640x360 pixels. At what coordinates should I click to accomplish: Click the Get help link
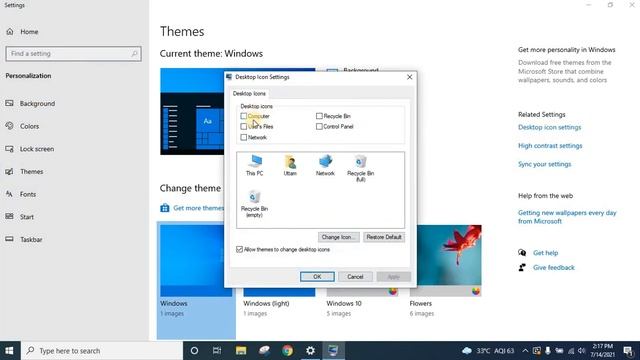pyautogui.click(x=545, y=253)
